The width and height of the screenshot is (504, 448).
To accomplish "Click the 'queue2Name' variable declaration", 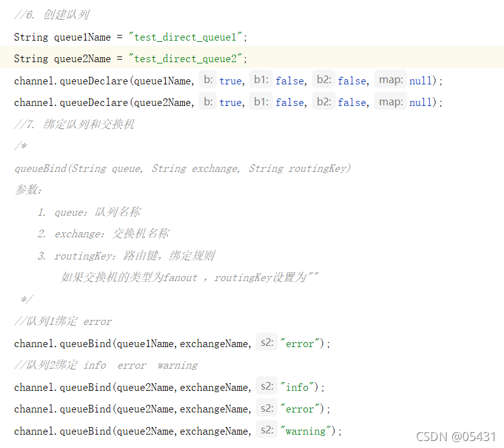I will [83, 59].
